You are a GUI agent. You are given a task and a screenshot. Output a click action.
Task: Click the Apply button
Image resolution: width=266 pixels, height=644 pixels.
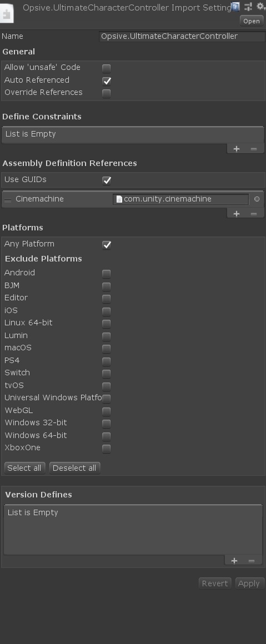249,583
